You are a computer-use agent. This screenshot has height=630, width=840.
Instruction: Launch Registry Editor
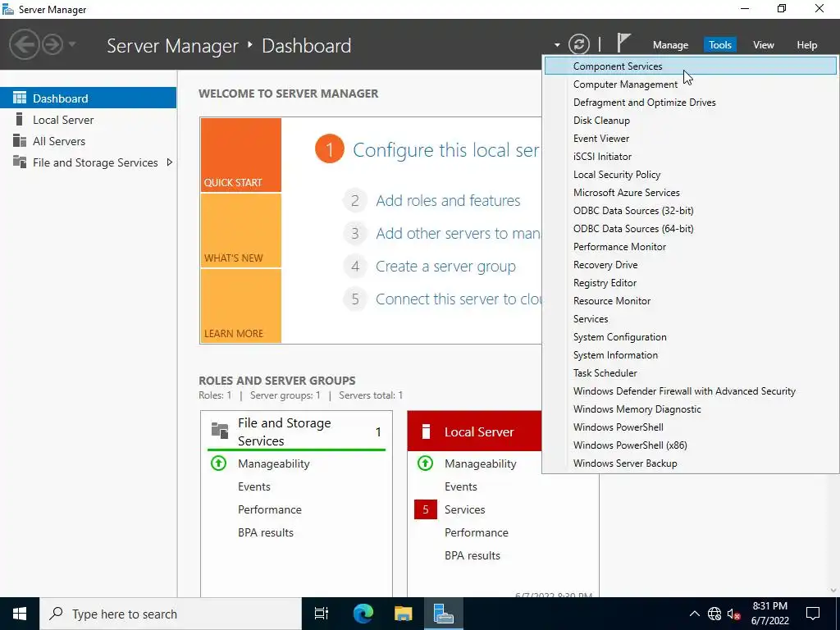(690, 283)
